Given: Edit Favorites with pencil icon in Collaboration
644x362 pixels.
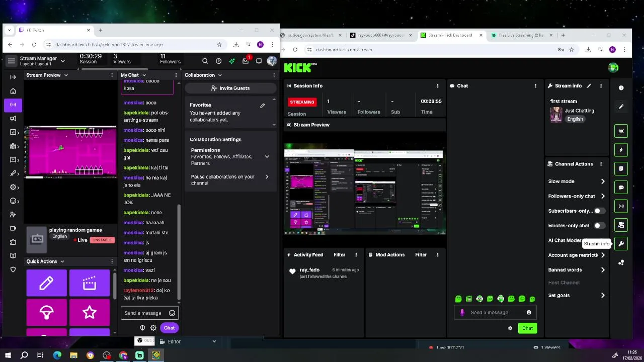Looking at the screenshot, I should point(262,106).
